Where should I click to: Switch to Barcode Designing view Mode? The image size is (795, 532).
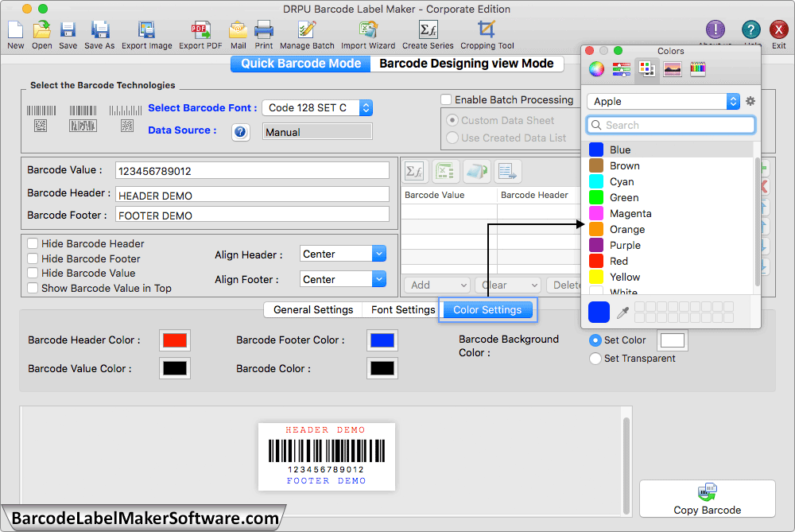467,64
